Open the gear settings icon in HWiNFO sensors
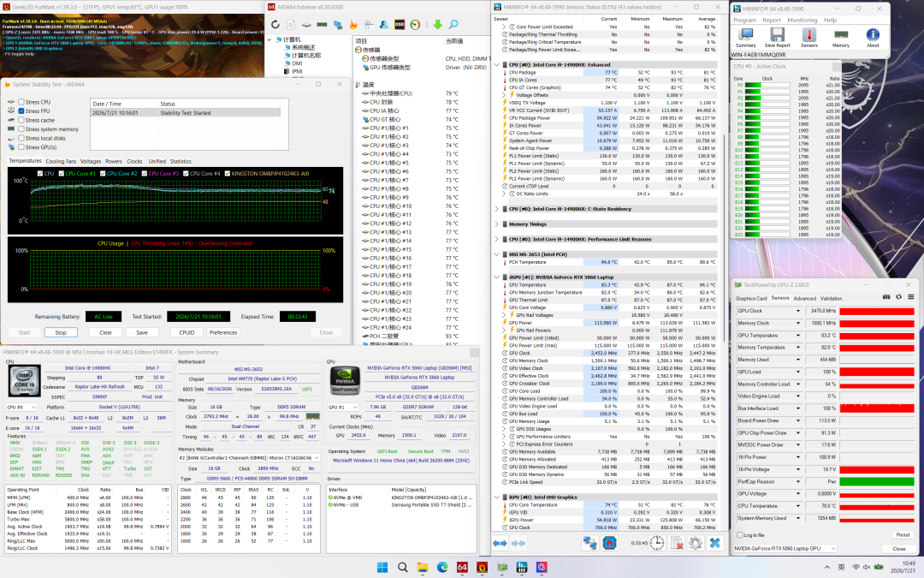The image size is (924, 578). 696,543
